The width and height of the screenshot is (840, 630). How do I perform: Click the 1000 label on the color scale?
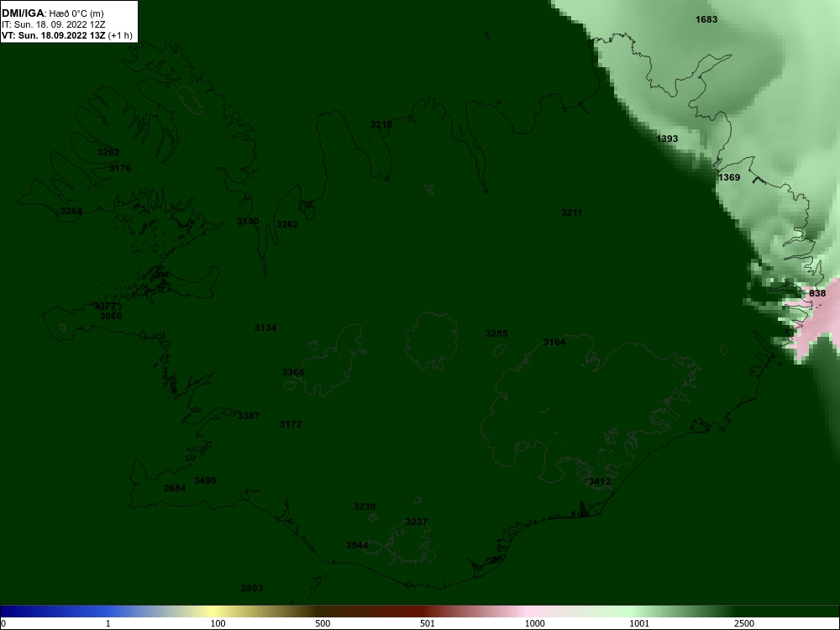click(534, 623)
